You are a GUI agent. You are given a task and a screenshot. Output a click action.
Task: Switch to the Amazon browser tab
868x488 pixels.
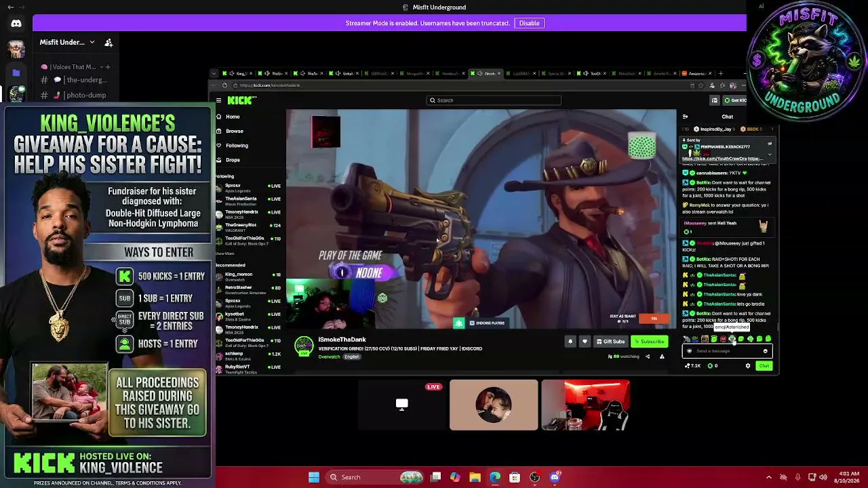pyautogui.click(x=695, y=73)
